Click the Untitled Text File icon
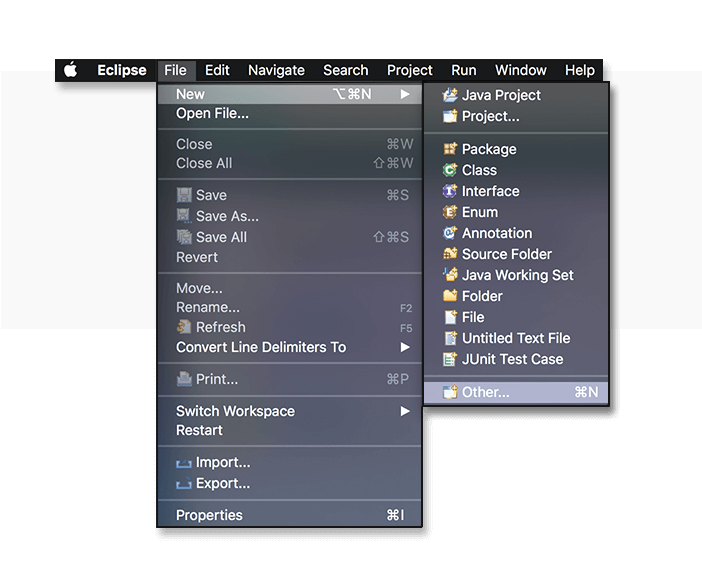 pyautogui.click(x=450, y=338)
